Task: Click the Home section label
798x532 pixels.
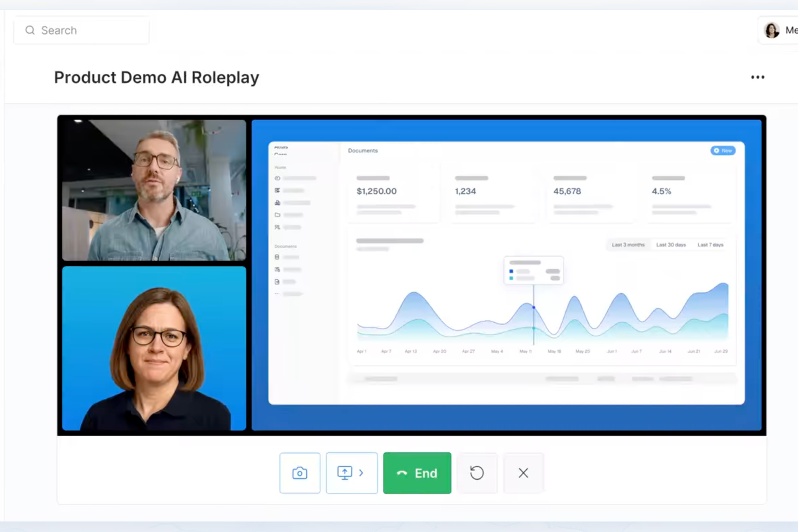Action: (280, 167)
